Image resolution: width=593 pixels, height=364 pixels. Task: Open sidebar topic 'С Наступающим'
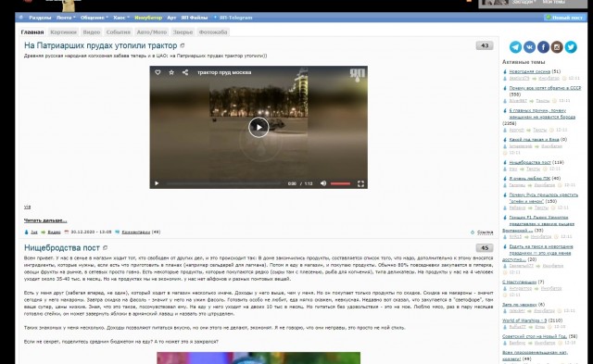coord(519,282)
